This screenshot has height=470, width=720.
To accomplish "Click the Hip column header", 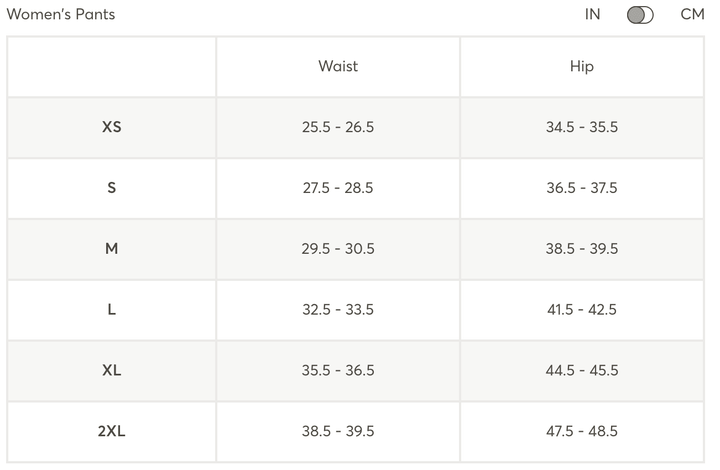I will point(582,67).
